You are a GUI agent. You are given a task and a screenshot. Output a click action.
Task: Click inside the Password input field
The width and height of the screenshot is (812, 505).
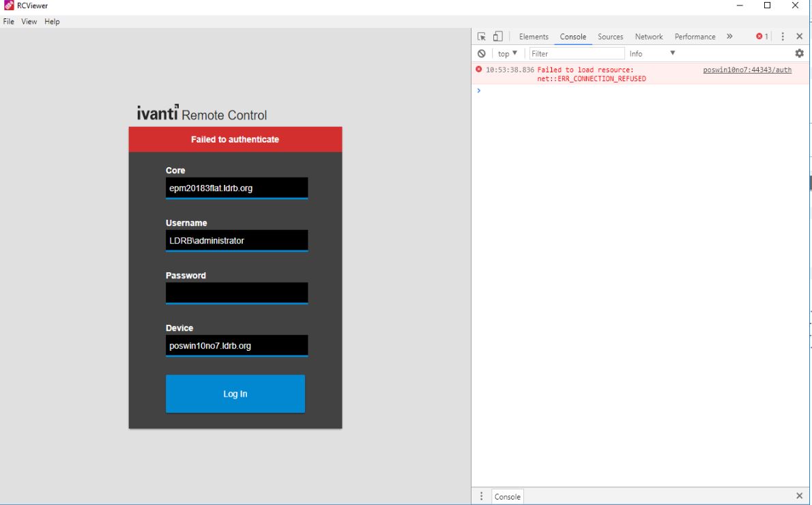click(x=236, y=292)
